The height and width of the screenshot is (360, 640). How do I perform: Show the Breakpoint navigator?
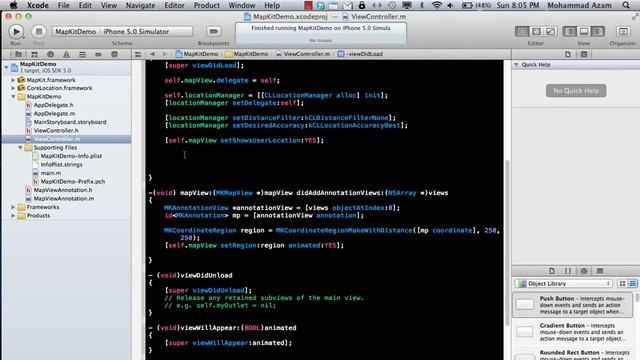[x=98, y=54]
